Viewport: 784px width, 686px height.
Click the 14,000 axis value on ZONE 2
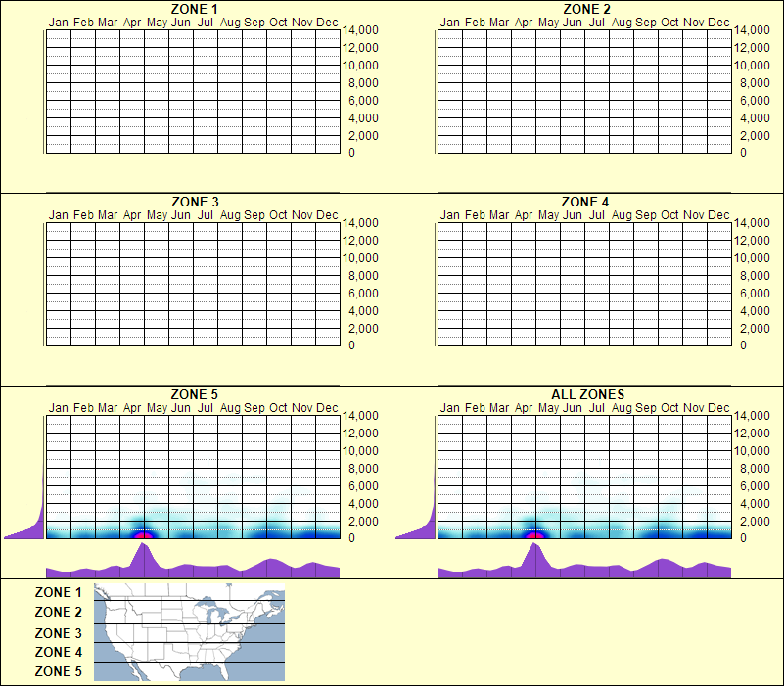coord(756,30)
